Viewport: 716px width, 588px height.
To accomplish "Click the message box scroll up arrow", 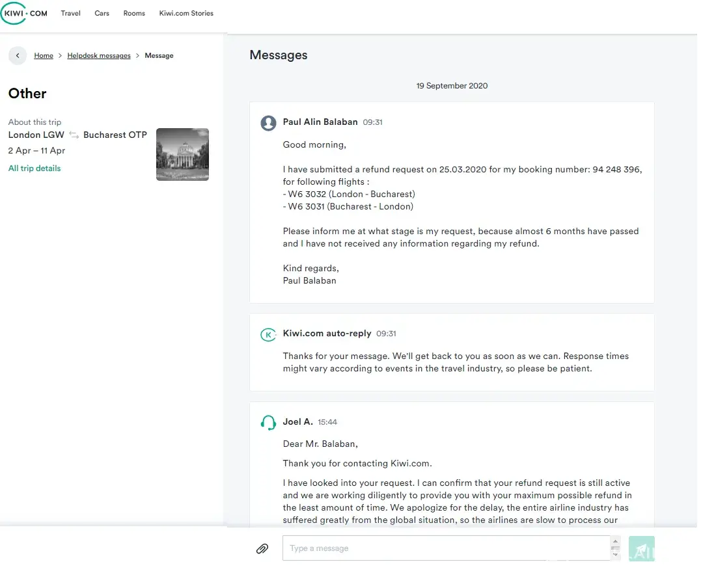I will tap(616, 541).
